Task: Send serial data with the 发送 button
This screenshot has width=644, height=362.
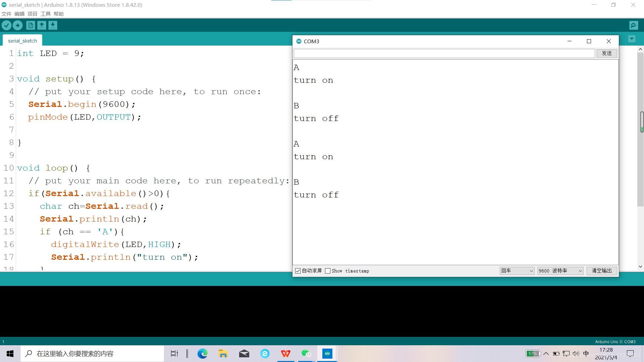Action: point(607,53)
